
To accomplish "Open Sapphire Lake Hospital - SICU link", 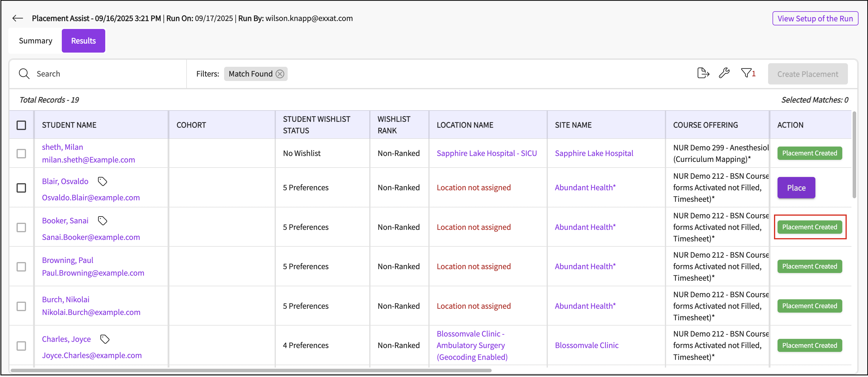I will point(486,153).
